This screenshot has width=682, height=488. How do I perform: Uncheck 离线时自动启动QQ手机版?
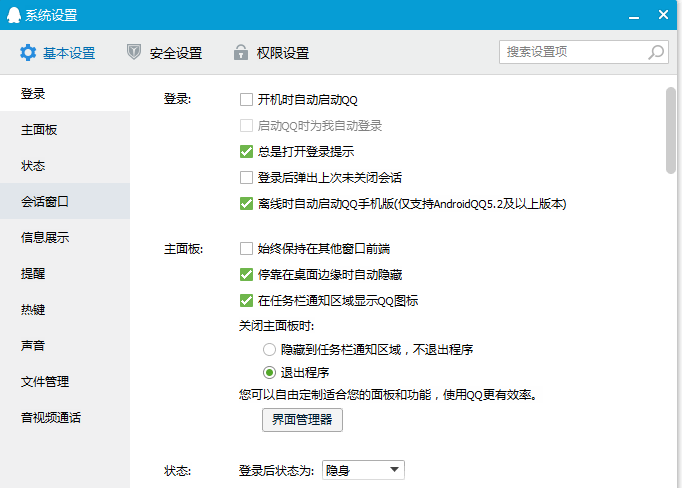pyautogui.click(x=246, y=204)
